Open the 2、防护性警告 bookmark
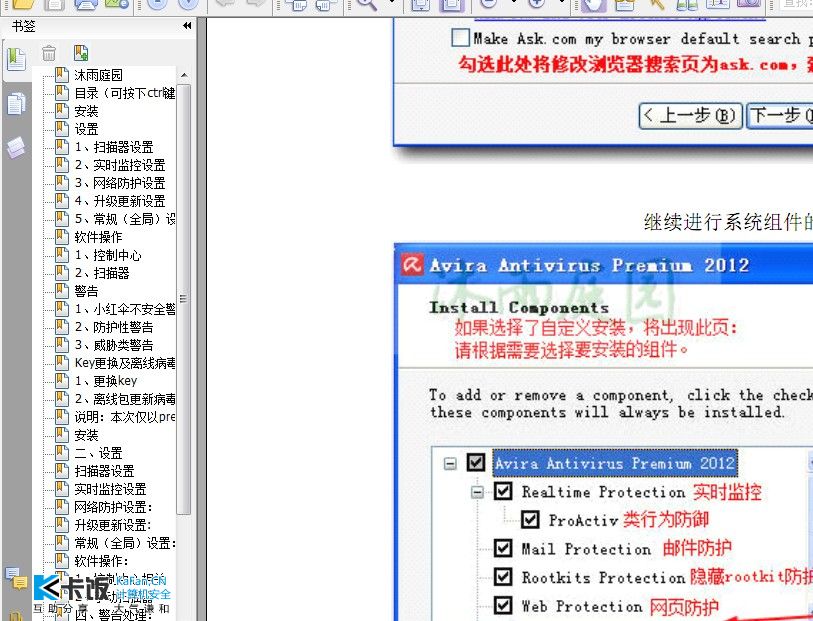Screen dimensions: 813x621 pos(114,327)
